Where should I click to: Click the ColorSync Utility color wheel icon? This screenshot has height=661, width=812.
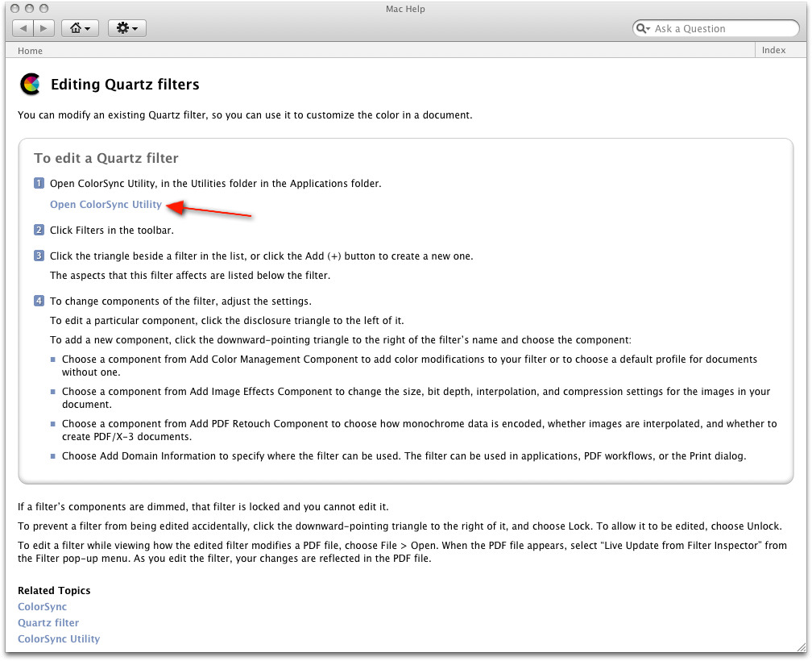point(30,84)
